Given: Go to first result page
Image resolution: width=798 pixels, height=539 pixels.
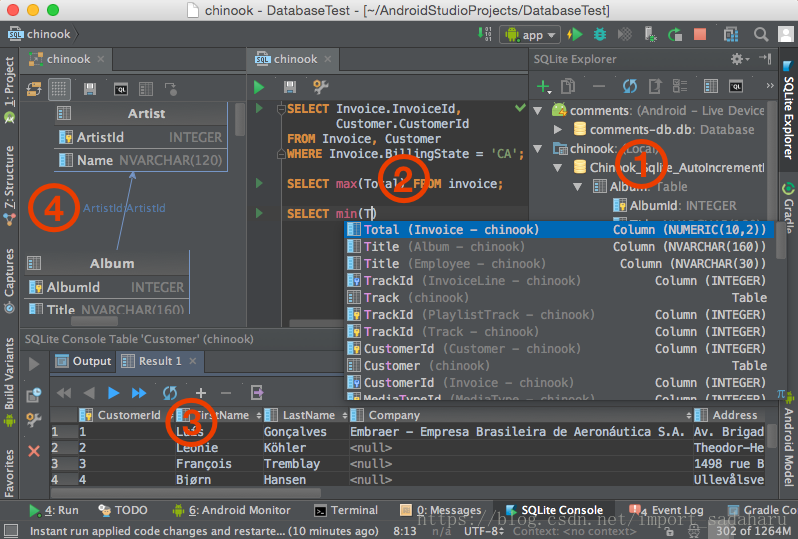Looking at the screenshot, I should point(64,393).
